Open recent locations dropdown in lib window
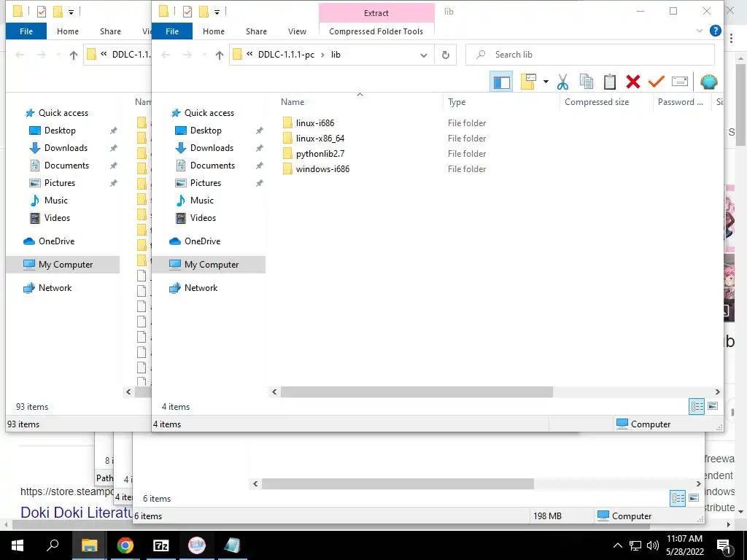Image resolution: width=747 pixels, height=560 pixels. click(x=204, y=55)
